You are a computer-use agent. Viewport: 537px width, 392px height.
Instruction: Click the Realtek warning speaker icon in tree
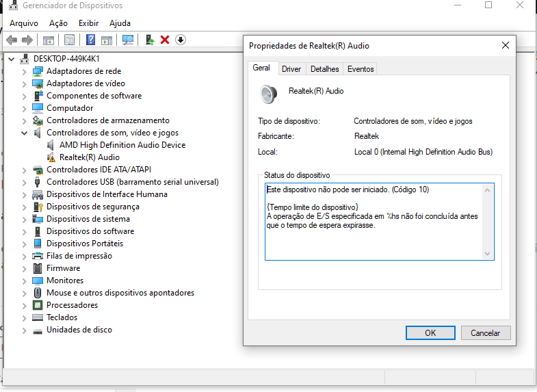[51, 157]
